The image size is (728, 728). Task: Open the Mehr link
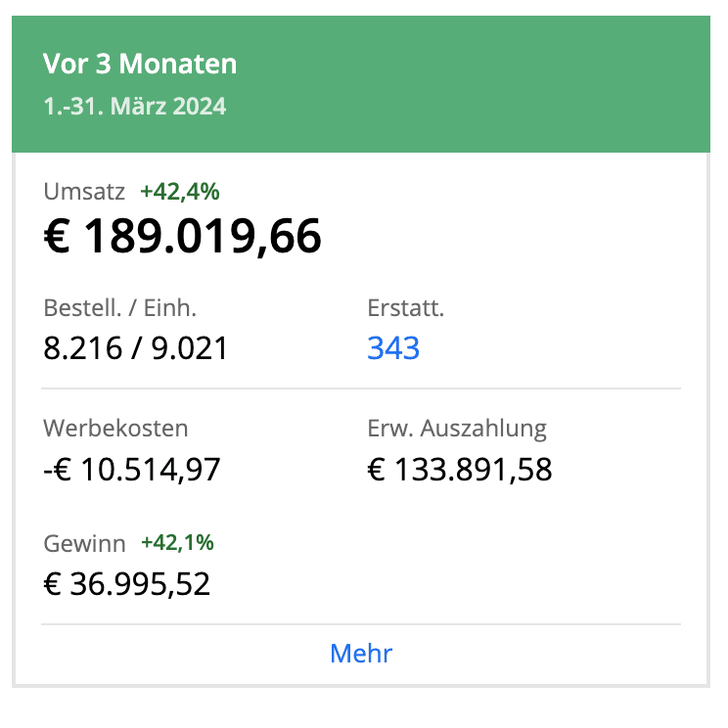[x=361, y=654]
